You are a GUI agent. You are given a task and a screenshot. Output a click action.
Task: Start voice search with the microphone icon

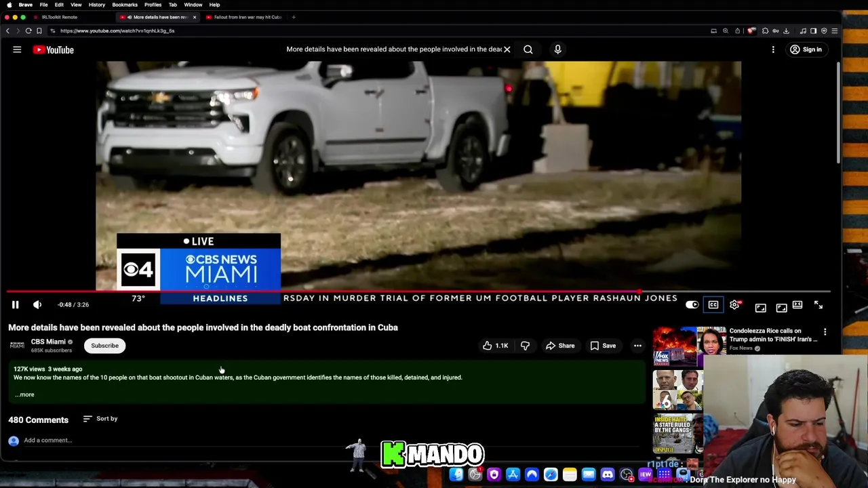coord(557,49)
